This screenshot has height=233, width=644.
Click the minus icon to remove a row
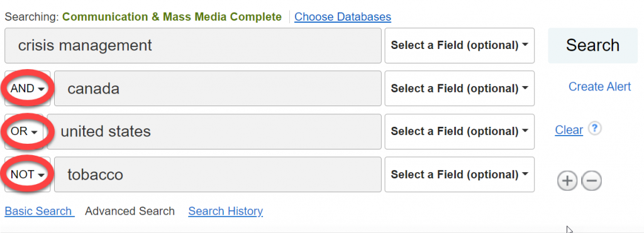coord(591,181)
